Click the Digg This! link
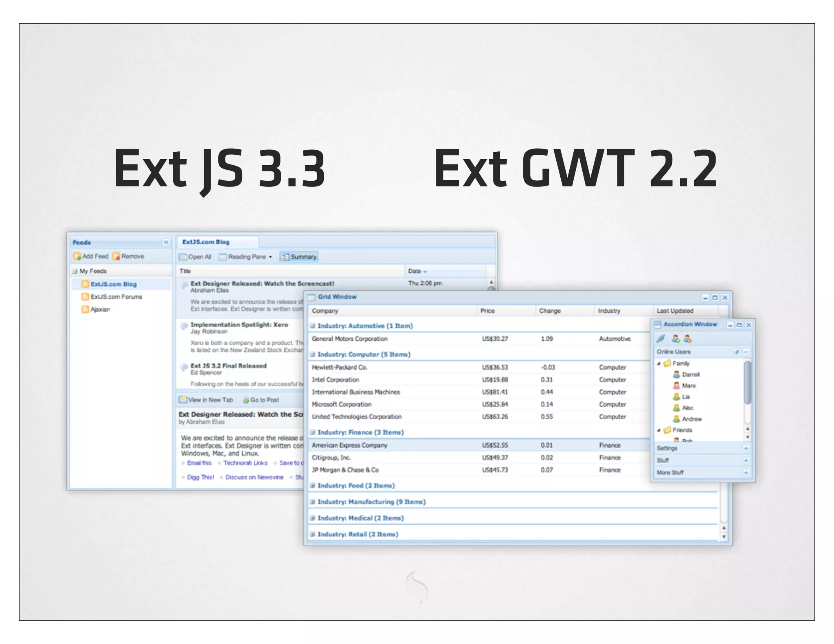 click(200, 477)
